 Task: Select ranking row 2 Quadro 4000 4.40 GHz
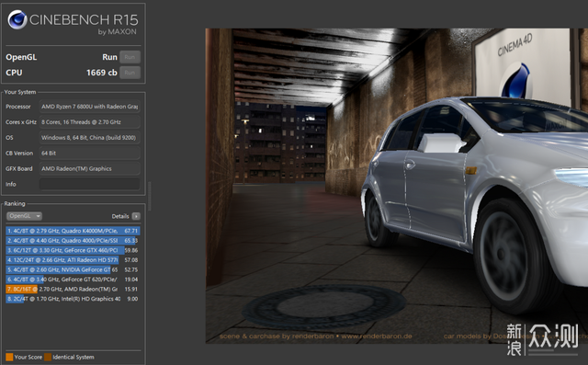click(x=73, y=241)
